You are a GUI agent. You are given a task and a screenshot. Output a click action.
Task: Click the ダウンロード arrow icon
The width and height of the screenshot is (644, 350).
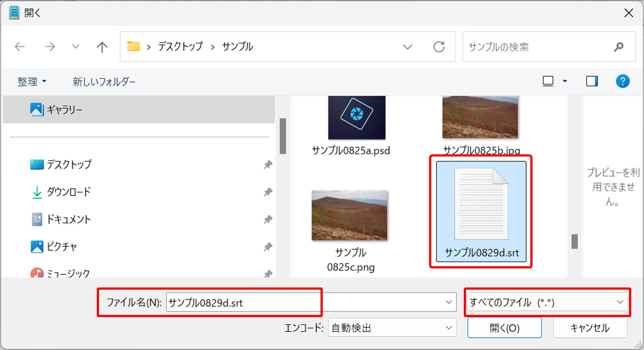[x=37, y=192]
